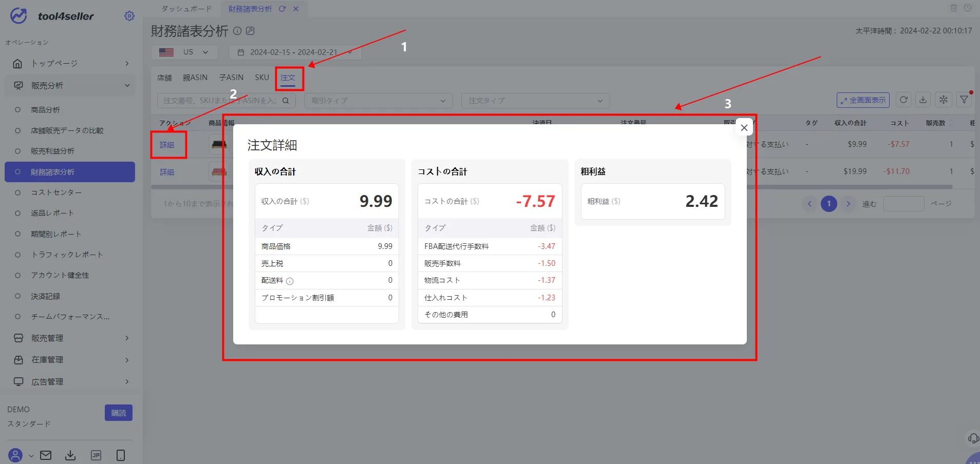980x464 pixels.
Task: Click the 全画面表示 fullscreen button
Action: point(863,100)
